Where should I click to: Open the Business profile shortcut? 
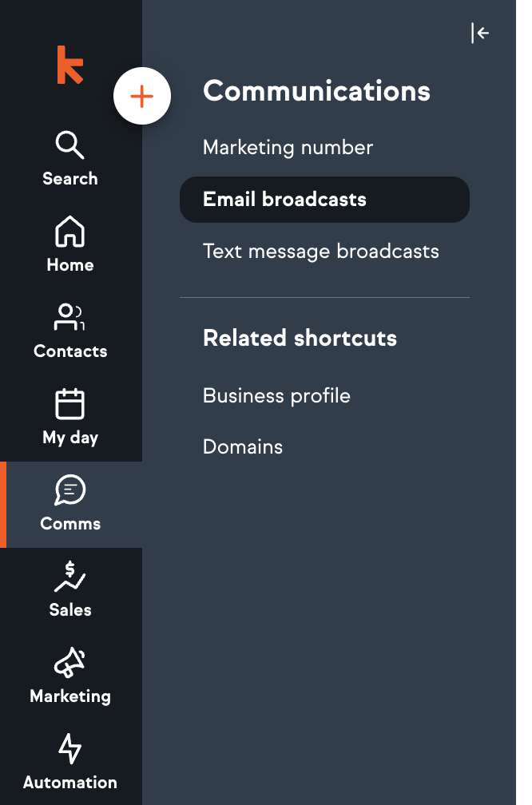click(x=276, y=396)
